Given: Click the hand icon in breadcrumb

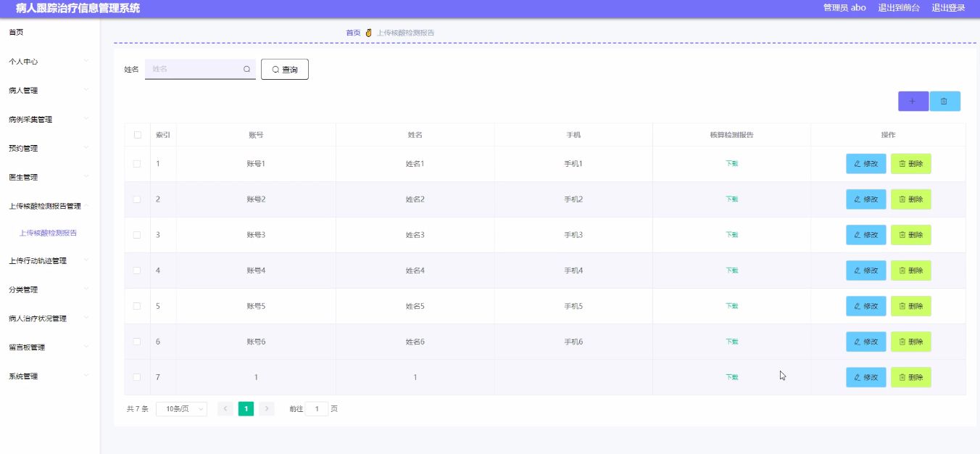Looking at the screenshot, I should click(368, 33).
